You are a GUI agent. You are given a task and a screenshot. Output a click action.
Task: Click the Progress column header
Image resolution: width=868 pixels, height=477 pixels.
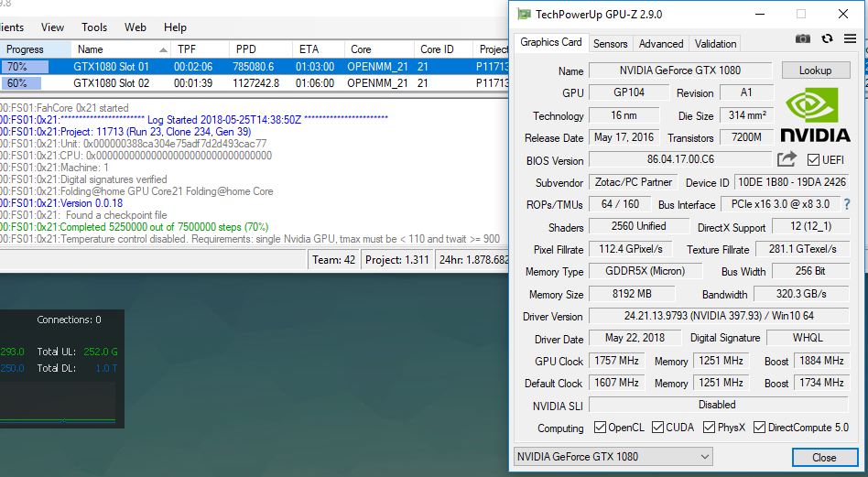pyautogui.click(x=36, y=49)
